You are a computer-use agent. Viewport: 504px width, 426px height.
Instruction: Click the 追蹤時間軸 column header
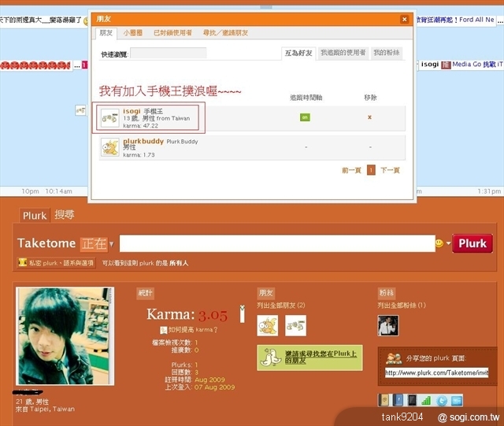point(306,98)
